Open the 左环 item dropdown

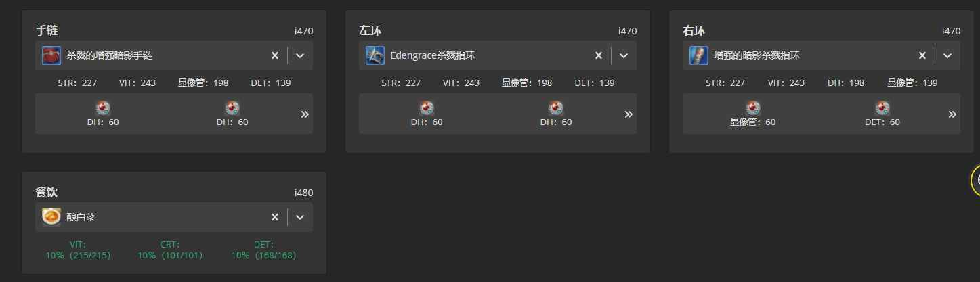pyautogui.click(x=624, y=55)
